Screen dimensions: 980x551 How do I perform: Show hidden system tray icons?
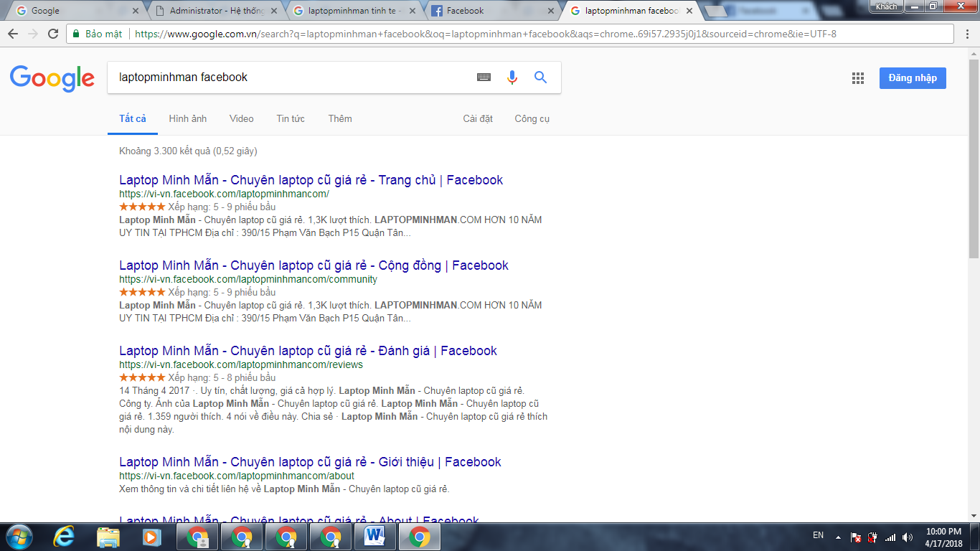(x=837, y=536)
